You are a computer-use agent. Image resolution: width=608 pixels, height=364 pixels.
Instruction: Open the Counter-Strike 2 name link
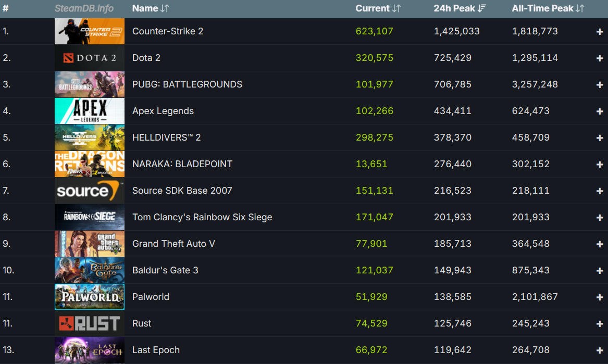click(x=168, y=31)
